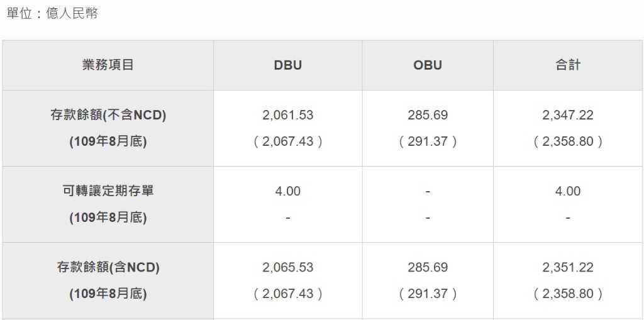This screenshot has height=320, width=644.
Task: Click the total value 2,351.22
Action: click(568, 267)
